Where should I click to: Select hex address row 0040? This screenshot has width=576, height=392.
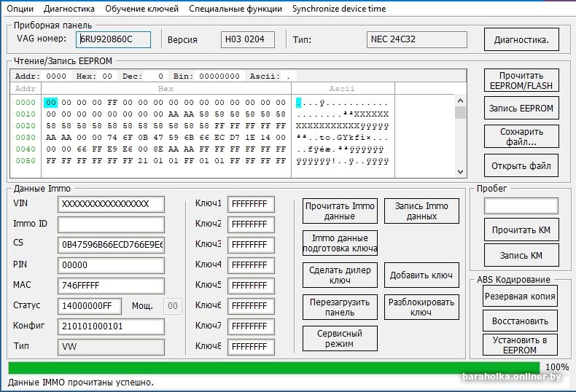[26, 149]
